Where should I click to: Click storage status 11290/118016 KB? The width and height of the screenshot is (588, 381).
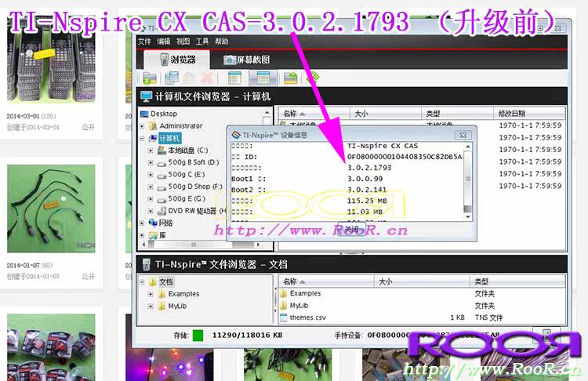point(248,336)
